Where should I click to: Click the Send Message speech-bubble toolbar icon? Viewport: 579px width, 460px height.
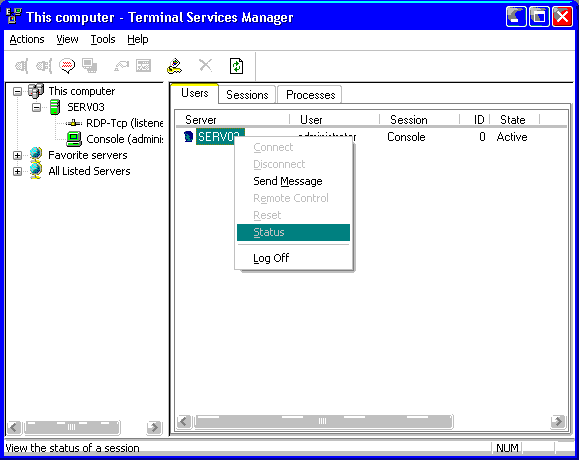tap(67, 66)
